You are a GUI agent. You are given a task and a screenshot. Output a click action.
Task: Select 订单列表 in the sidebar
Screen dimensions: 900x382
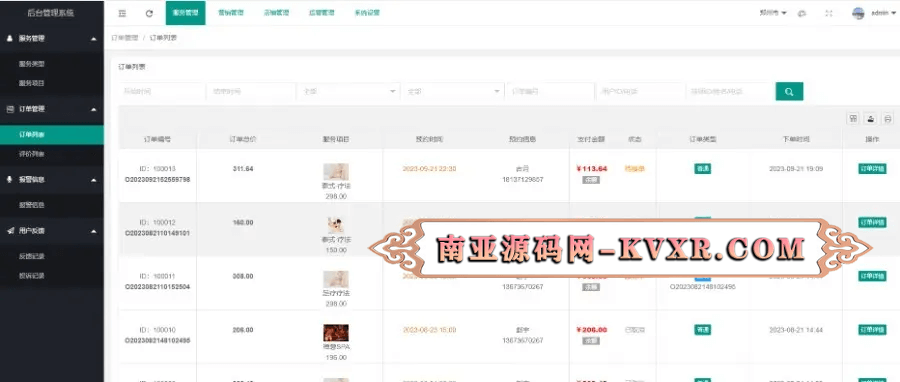point(52,135)
